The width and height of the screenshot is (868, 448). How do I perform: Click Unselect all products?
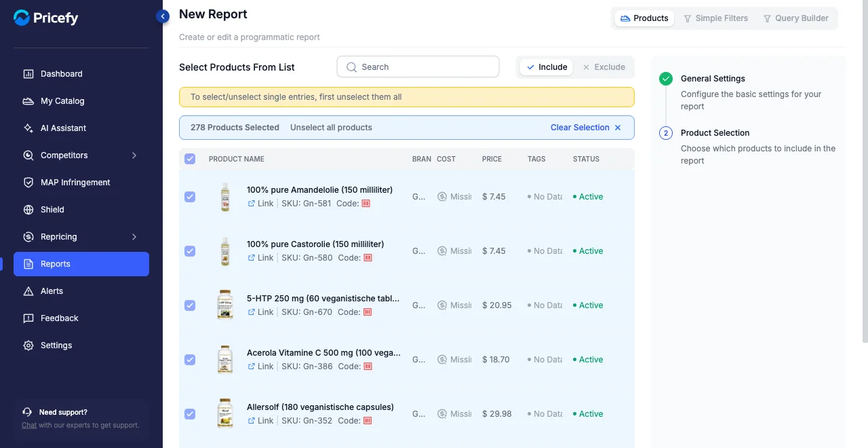(x=331, y=128)
